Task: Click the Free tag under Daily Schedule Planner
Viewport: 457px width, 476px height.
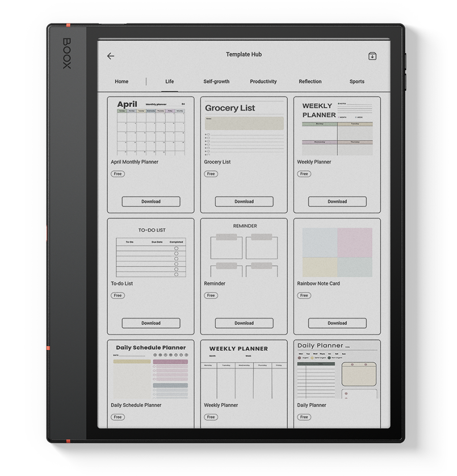Action: [x=118, y=417]
